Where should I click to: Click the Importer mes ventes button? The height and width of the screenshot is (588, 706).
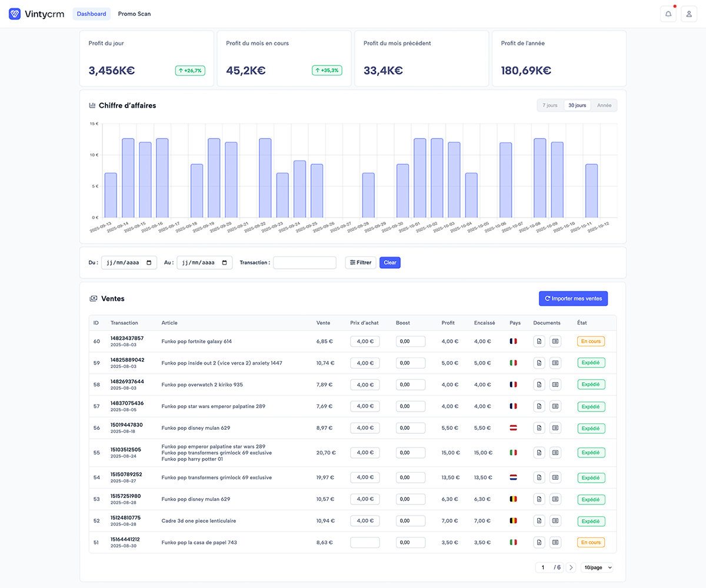coord(574,299)
